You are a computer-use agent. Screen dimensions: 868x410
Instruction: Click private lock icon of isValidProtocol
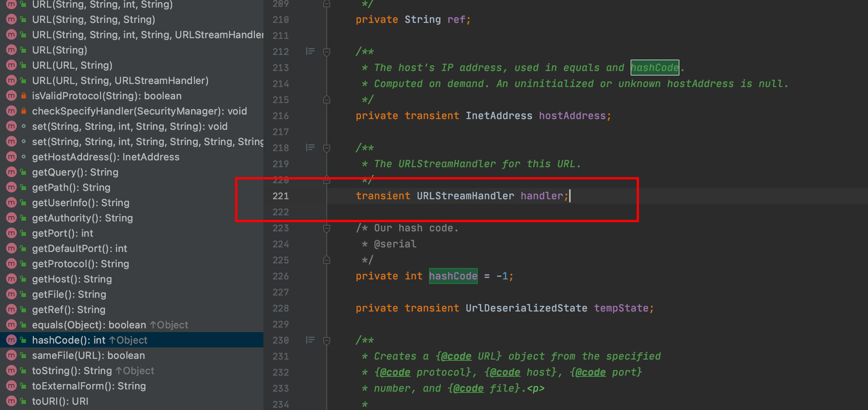pos(24,95)
